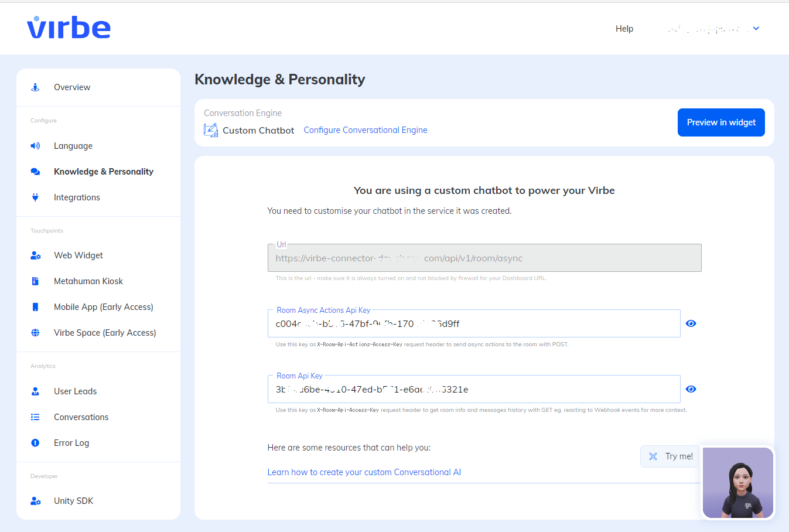
Task: Open Knowledge & Personality chat icon
Action: click(x=35, y=171)
